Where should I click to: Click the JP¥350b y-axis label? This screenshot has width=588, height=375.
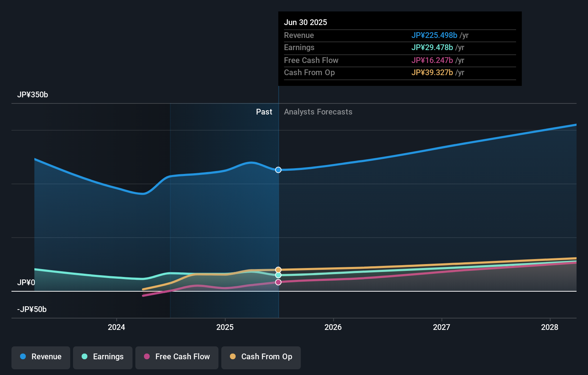[x=33, y=95]
